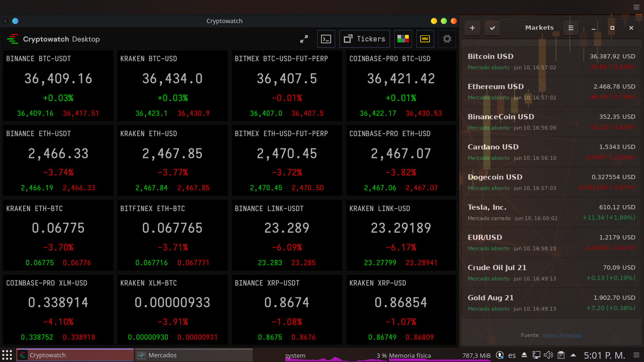Click the plus button in Markets

[472, 28]
